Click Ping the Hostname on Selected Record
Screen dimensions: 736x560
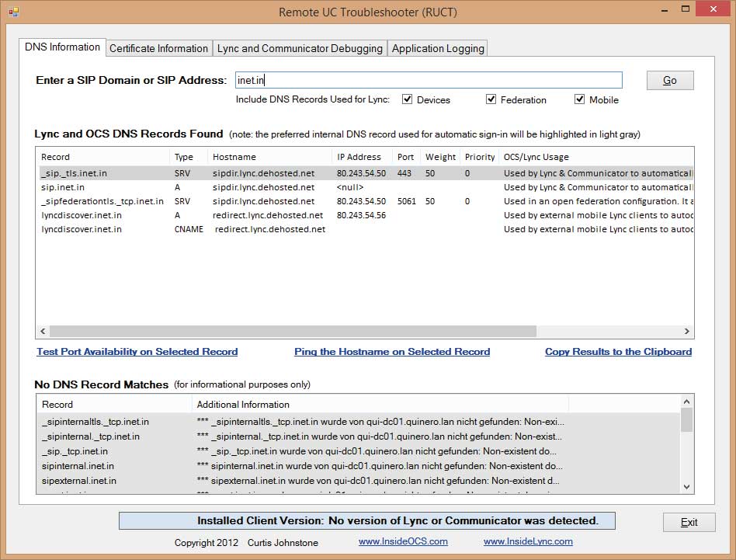392,352
